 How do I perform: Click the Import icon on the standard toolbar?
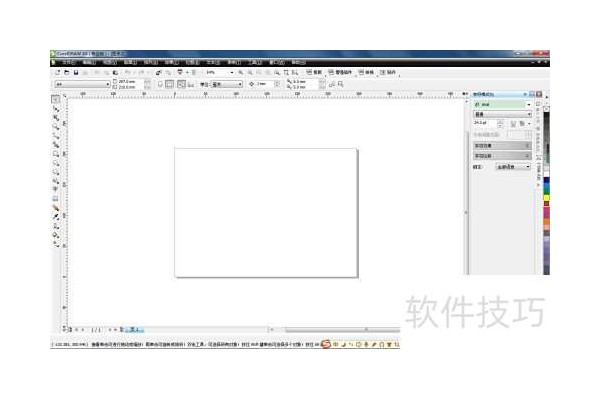(x=158, y=72)
